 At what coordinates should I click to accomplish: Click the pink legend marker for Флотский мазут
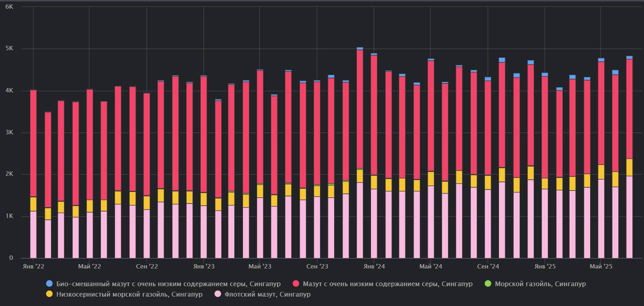[x=217, y=294]
